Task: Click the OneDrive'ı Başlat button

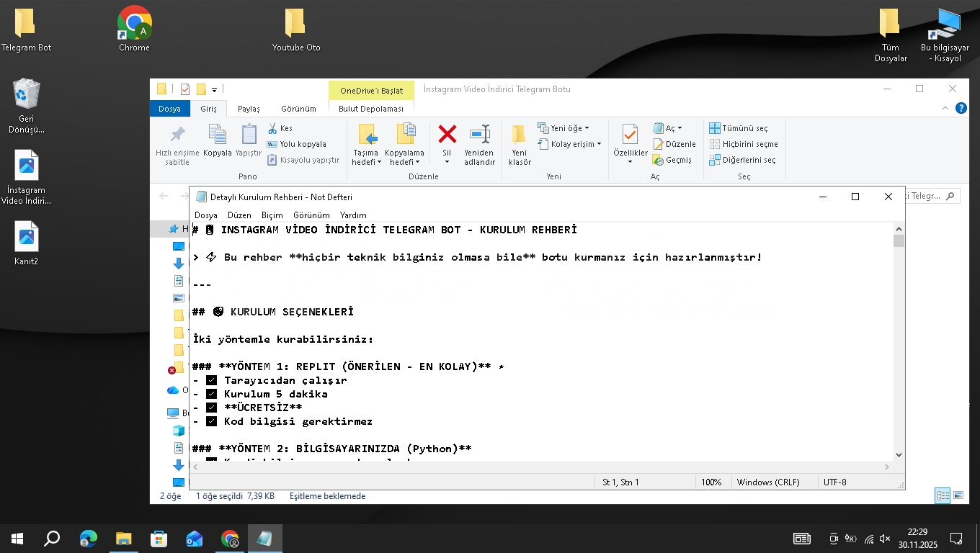Action: tap(371, 91)
